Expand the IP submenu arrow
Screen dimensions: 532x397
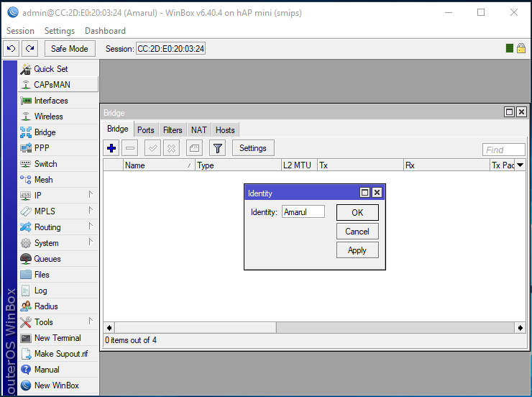91,194
